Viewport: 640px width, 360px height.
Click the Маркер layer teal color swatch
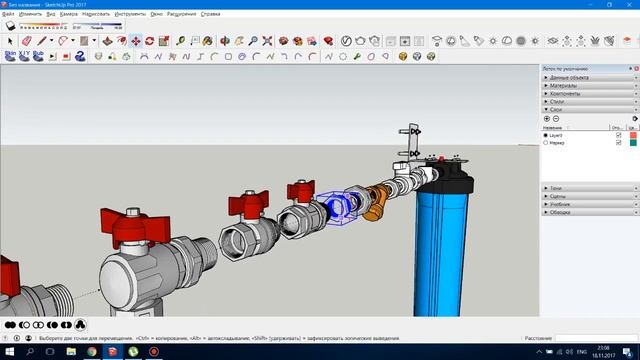[633, 143]
